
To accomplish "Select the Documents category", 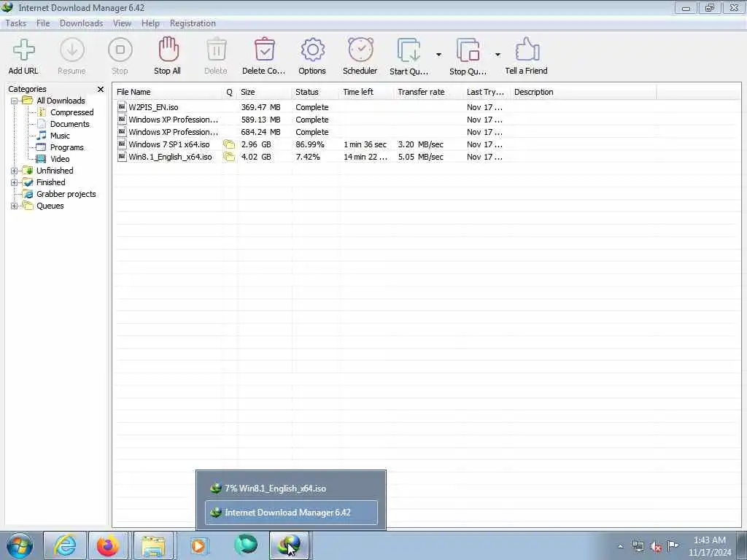I will [69, 124].
